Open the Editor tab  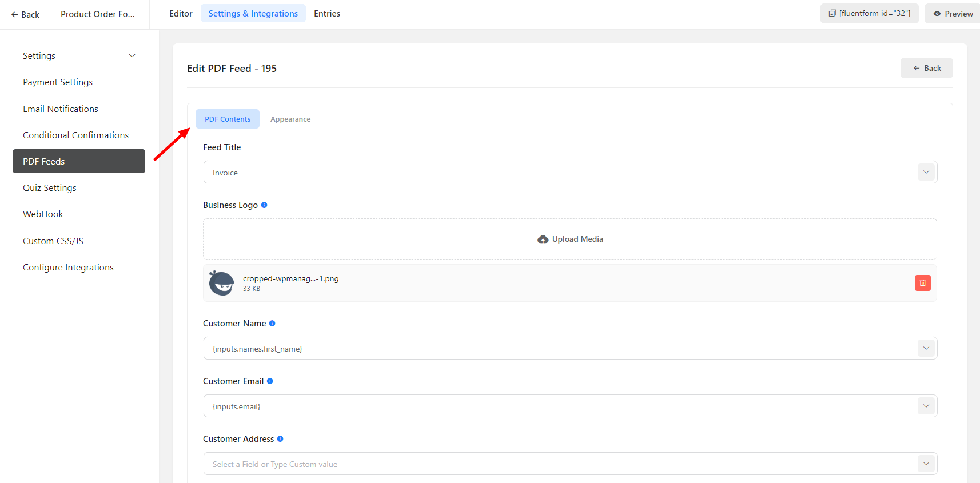point(181,14)
